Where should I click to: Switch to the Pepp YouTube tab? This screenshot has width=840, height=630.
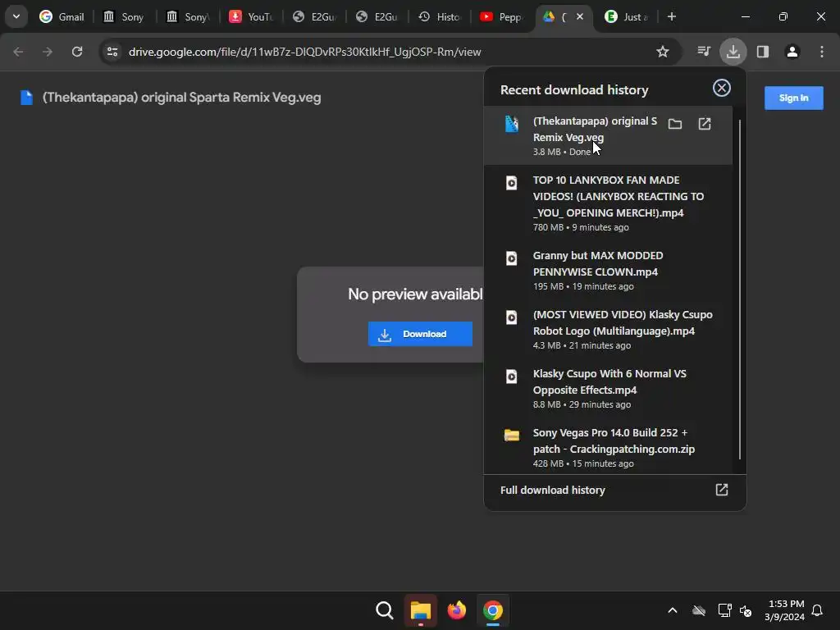[501, 17]
